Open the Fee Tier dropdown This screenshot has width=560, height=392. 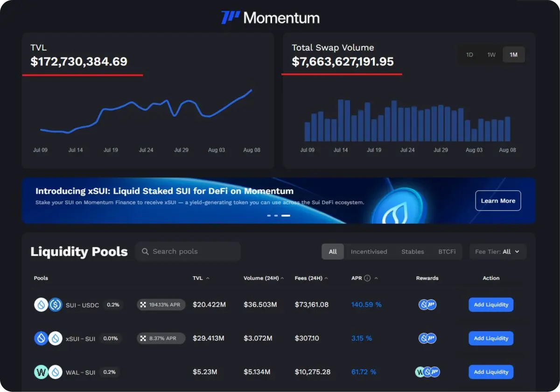point(498,252)
